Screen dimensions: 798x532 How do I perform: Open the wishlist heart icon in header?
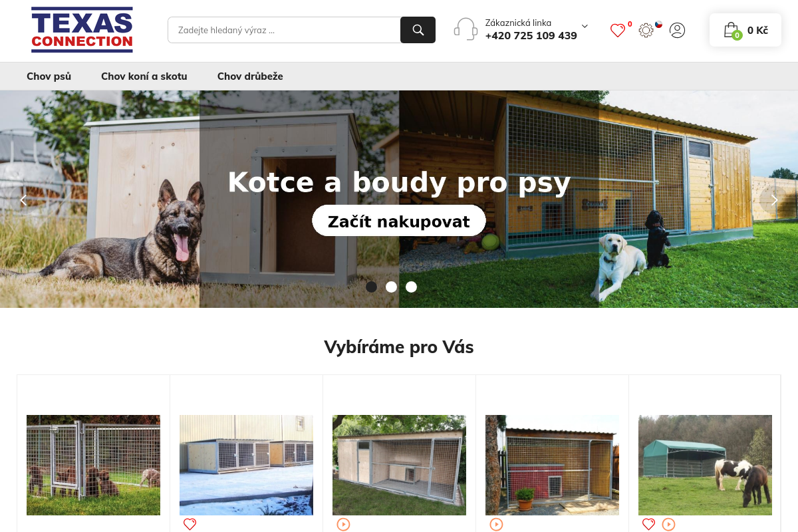pos(618,30)
